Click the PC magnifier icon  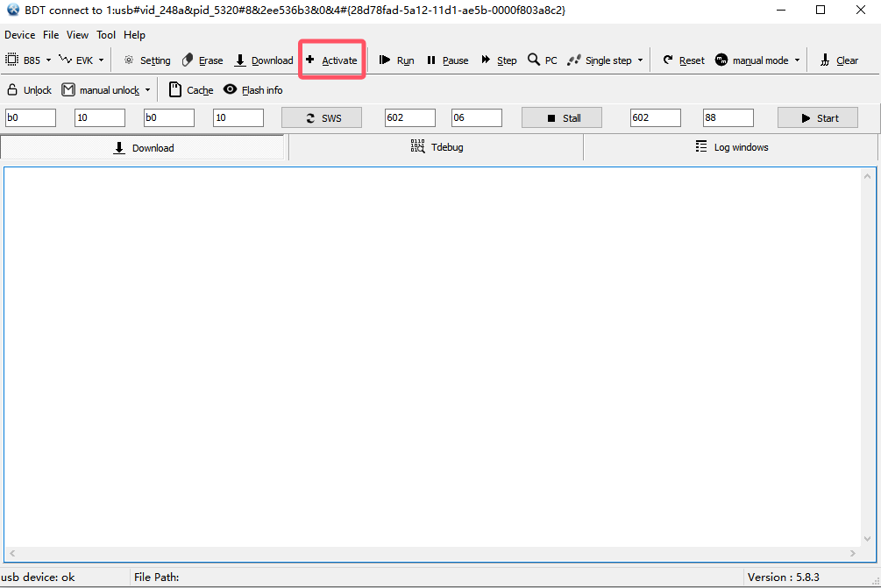pyautogui.click(x=533, y=60)
